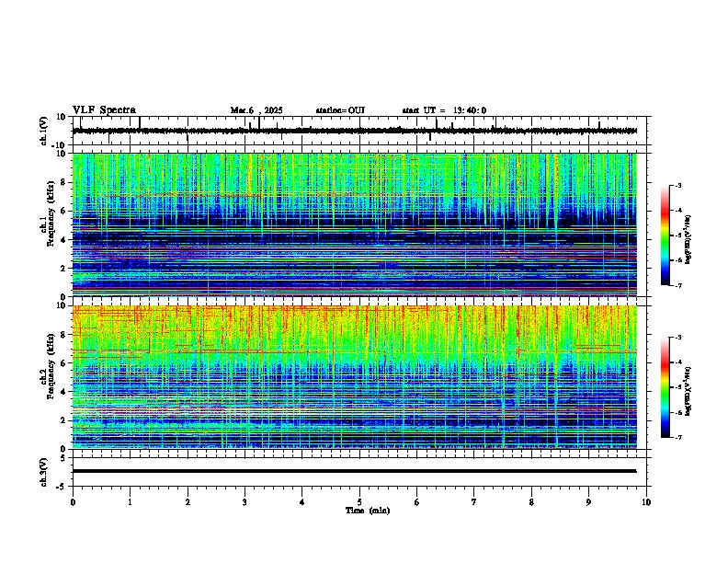This screenshot has width=728, height=563.
Task: Click the ch.2 "Frequency (kHz)" axis label
Action: [x=51, y=366]
